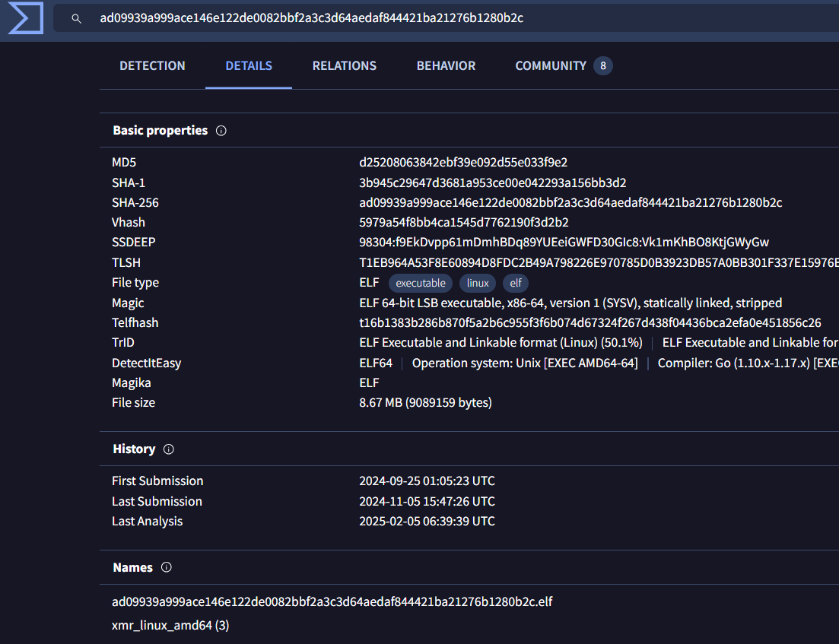
Task: Click the Magika 'ELF' value
Action: (x=369, y=383)
